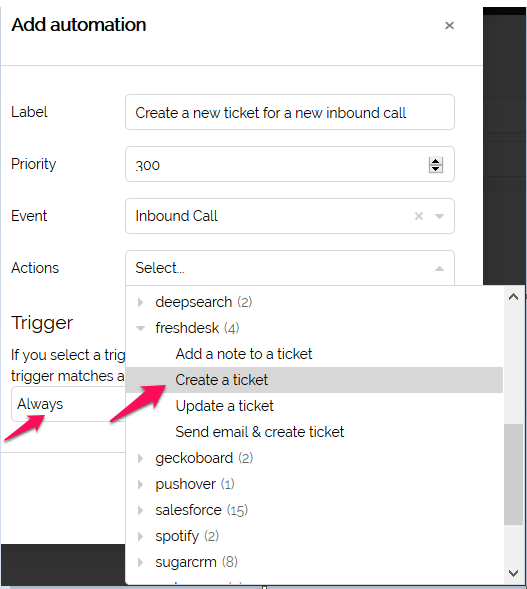Screen dimensions: 527x589
Task: Click the scrollbar down arrow
Action: (x=513, y=573)
